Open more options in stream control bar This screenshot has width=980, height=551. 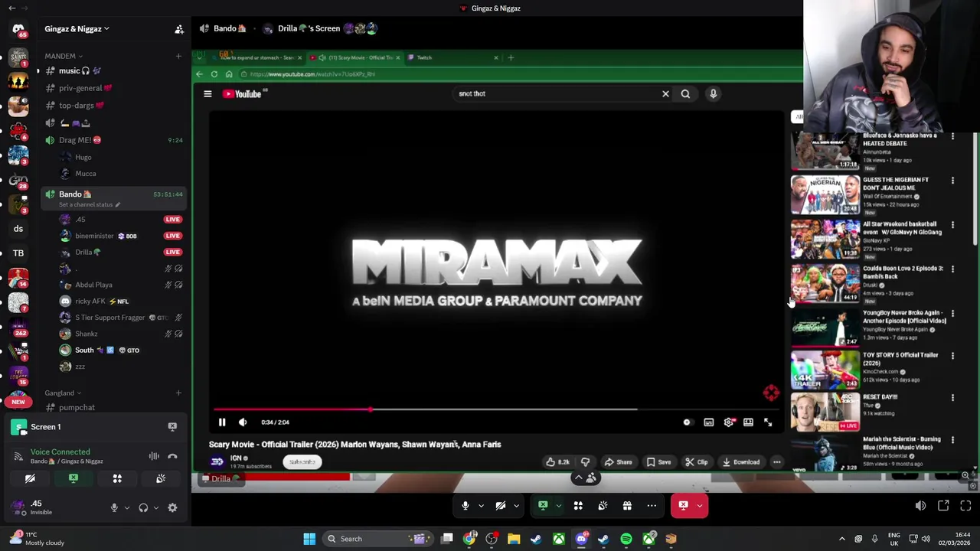point(652,505)
